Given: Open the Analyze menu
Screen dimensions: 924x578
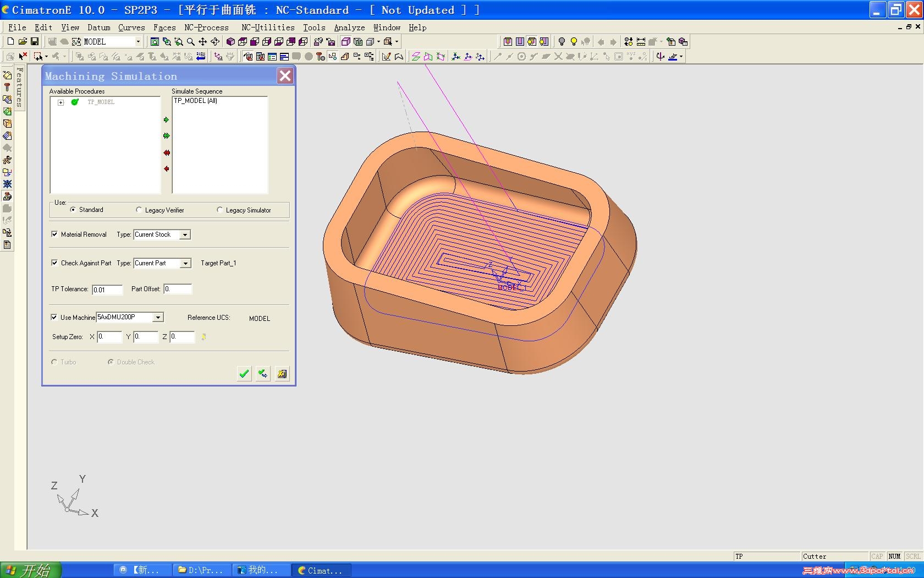Looking at the screenshot, I should [349, 27].
